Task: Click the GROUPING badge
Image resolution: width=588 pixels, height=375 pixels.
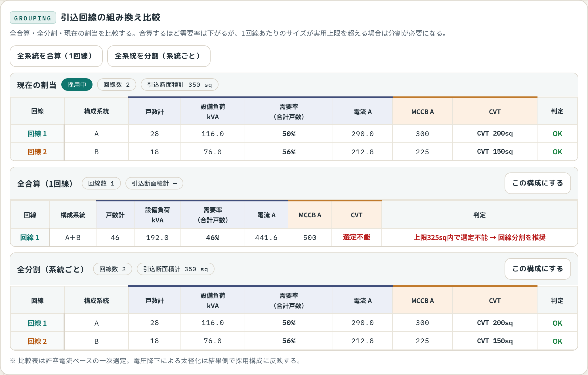Action: click(33, 18)
